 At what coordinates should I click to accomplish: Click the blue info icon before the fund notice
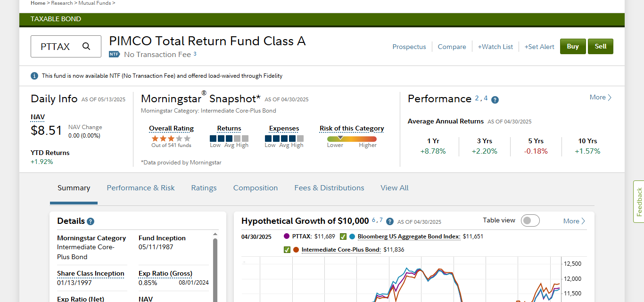click(34, 76)
